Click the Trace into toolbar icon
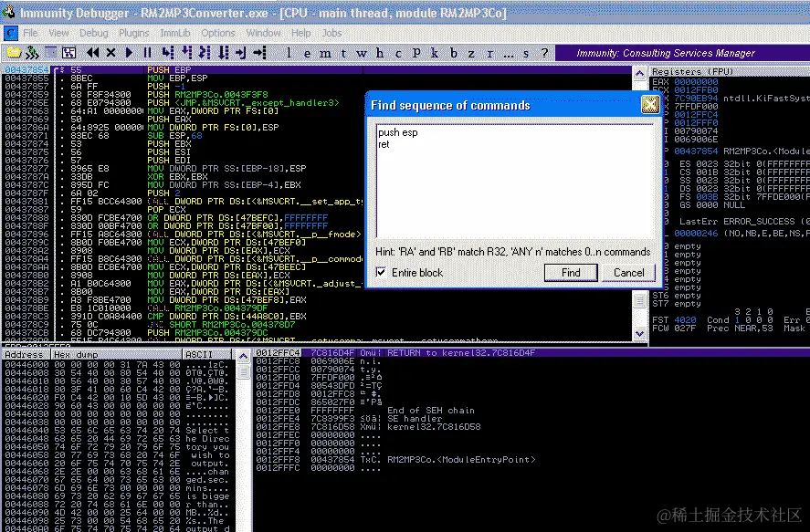This screenshot has width=810, height=532. point(205,53)
